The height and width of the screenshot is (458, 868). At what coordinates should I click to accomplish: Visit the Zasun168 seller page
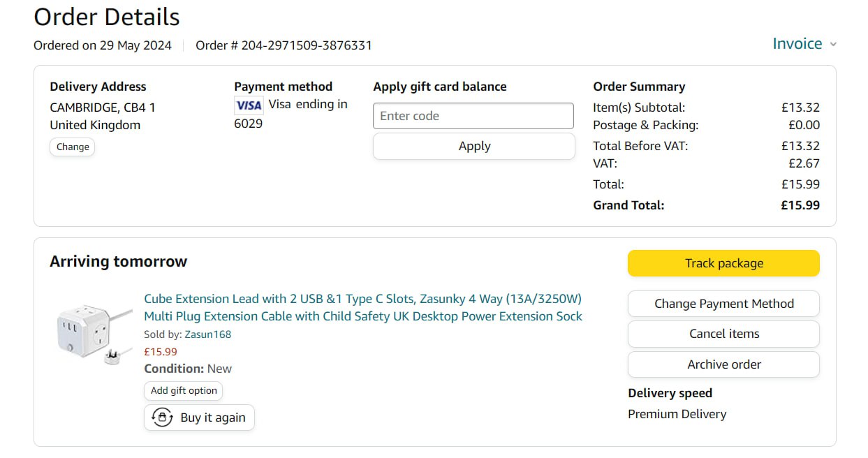tap(207, 334)
